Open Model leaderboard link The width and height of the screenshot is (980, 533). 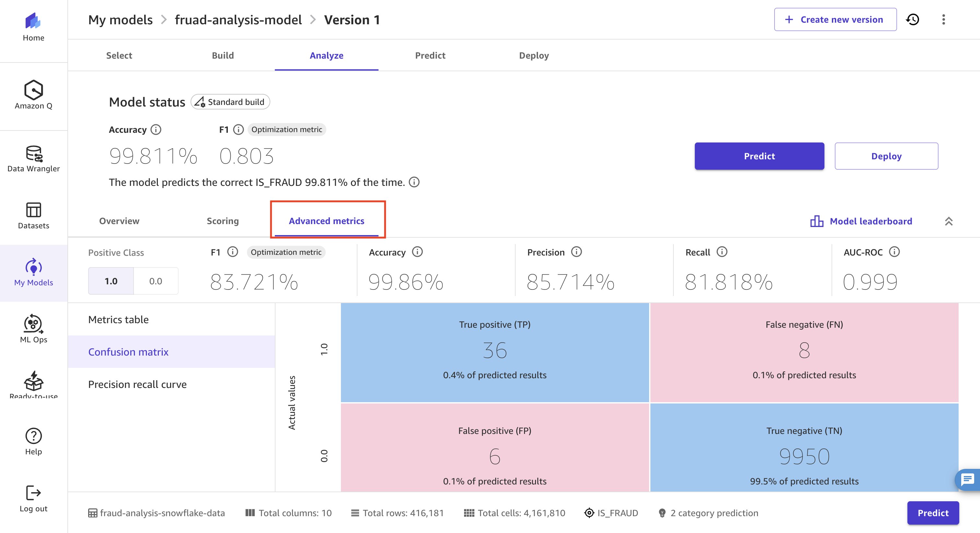pyautogui.click(x=871, y=221)
